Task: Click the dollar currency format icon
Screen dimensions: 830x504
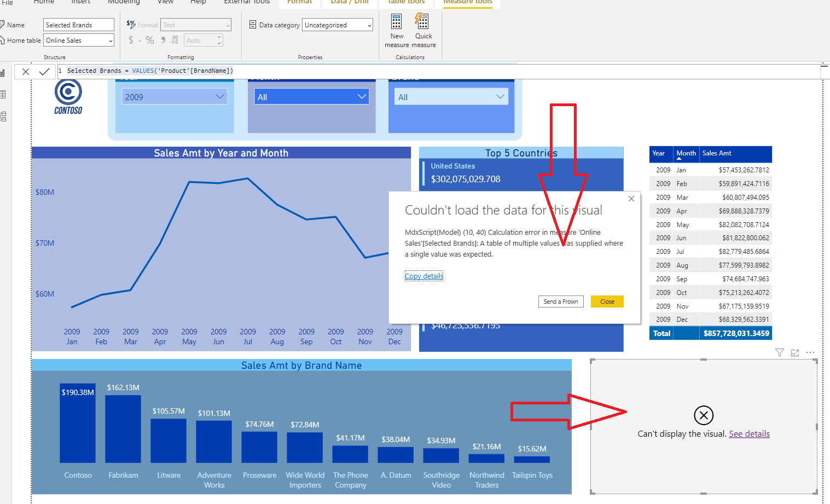Action: point(131,40)
